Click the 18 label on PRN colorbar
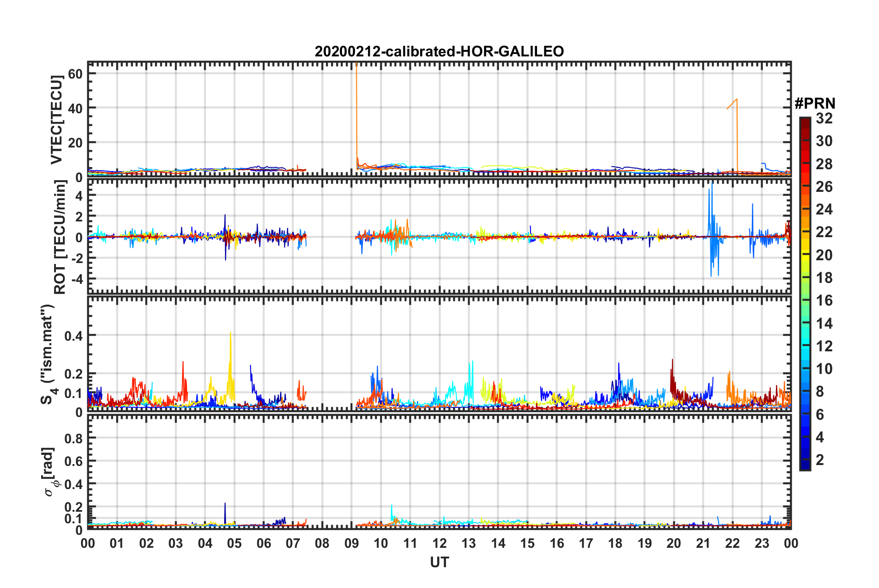 click(824, 278)
